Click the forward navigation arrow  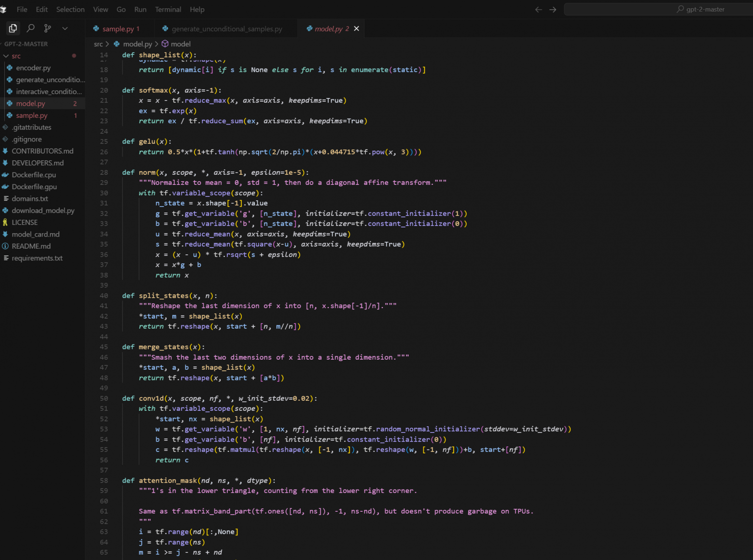coord(553,9)
